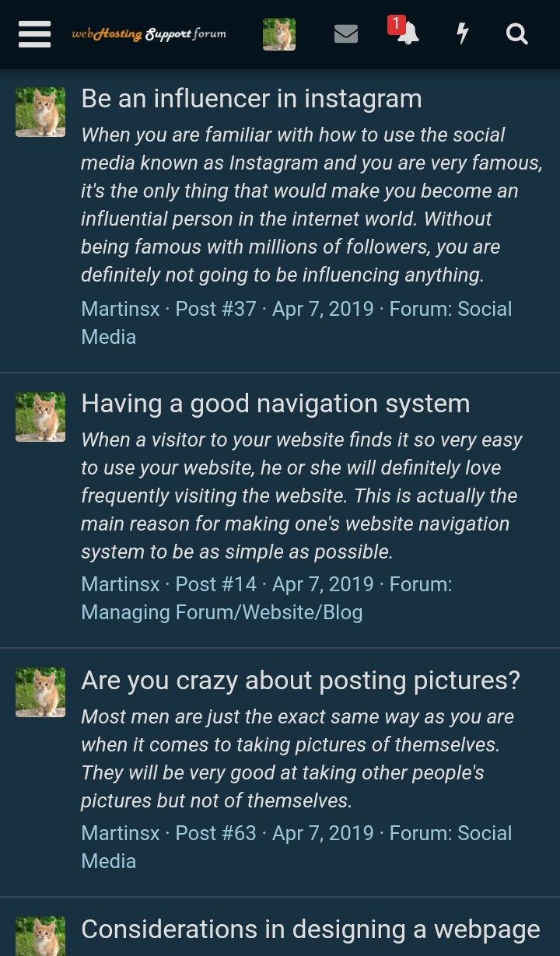Click avatar beside "Are you crazy" post
The width and height of the screenshot is (560, 956).
pos(40,692)
